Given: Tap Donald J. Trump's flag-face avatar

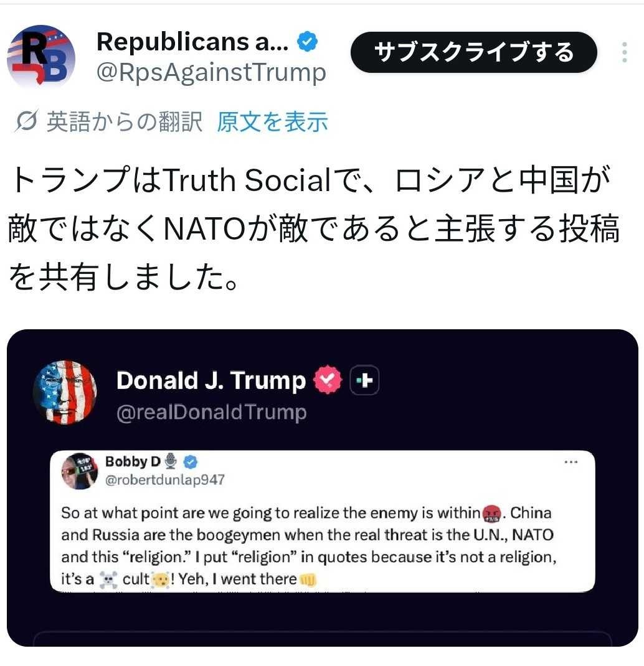Looking at the screenshot, I should [x=65, y=392].
